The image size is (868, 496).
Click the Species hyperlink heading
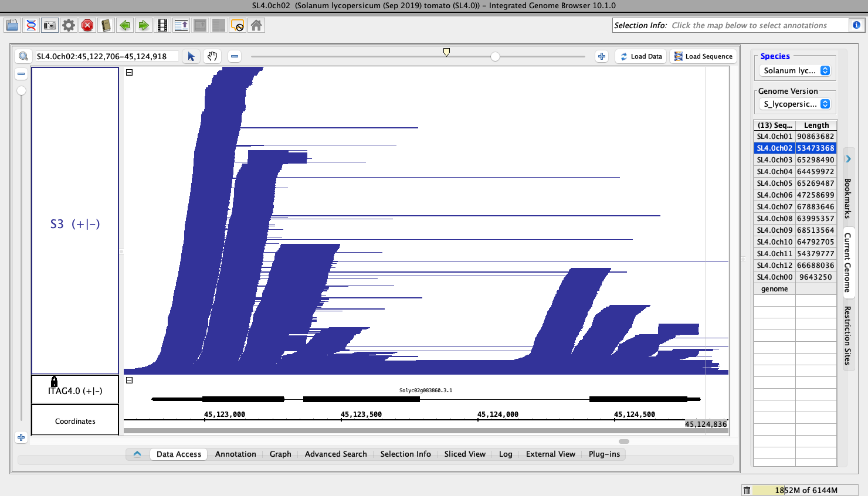(775, 56)
